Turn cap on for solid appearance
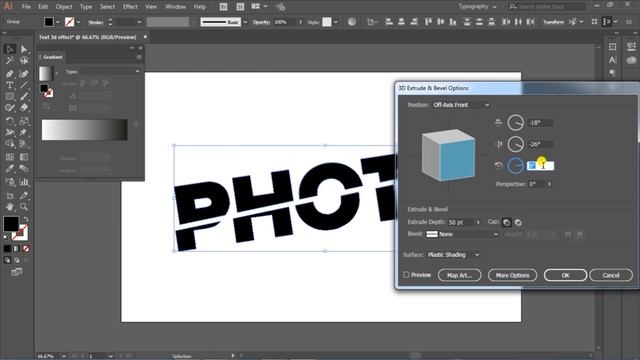 coord(507,222)
